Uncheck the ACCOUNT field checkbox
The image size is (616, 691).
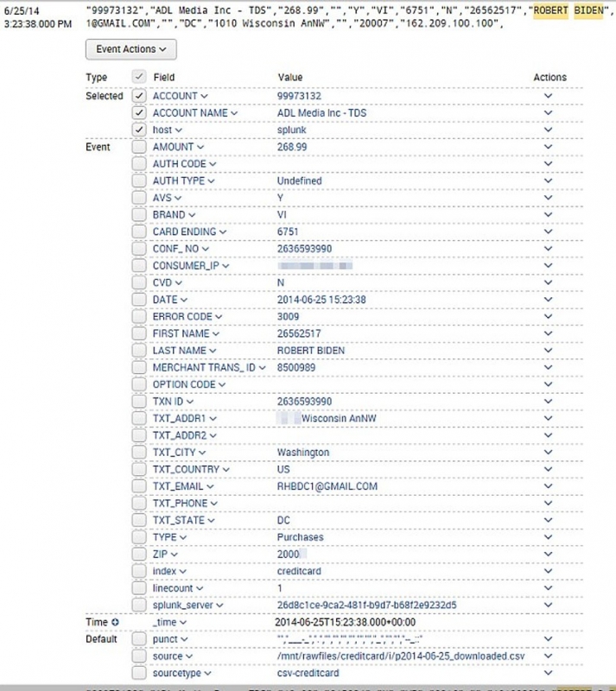click(139, 96)
